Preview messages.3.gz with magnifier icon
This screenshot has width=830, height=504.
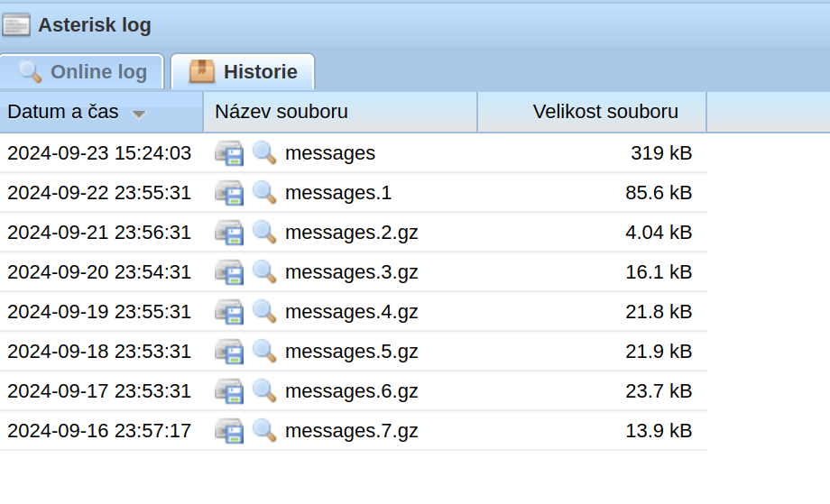pyautogui.click(x=264, y=271)
